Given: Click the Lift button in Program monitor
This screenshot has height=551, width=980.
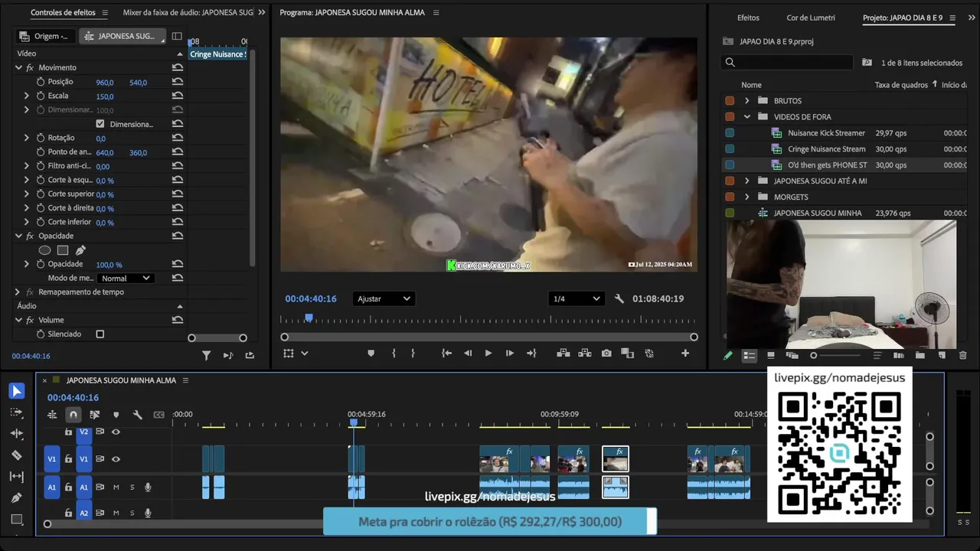Looking at the screenshot, I should (x=563, y=354).
